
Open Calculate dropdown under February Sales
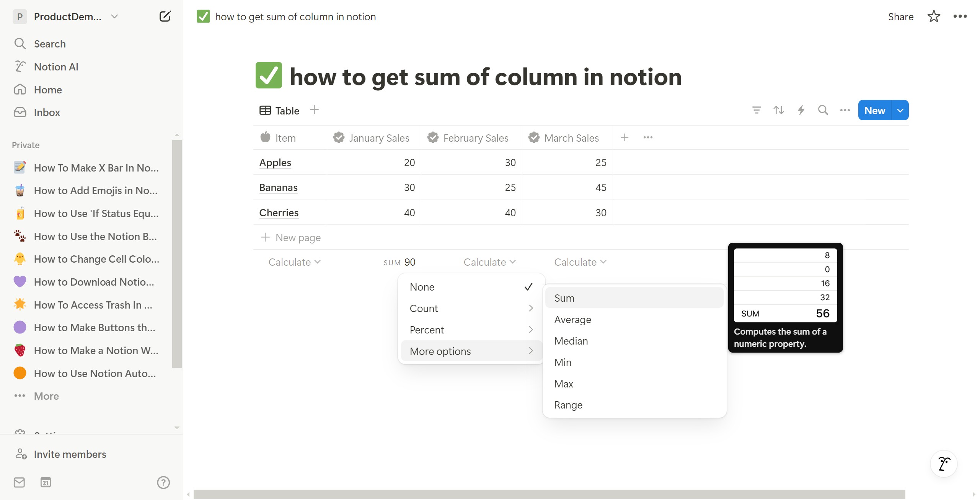point(489,262)
